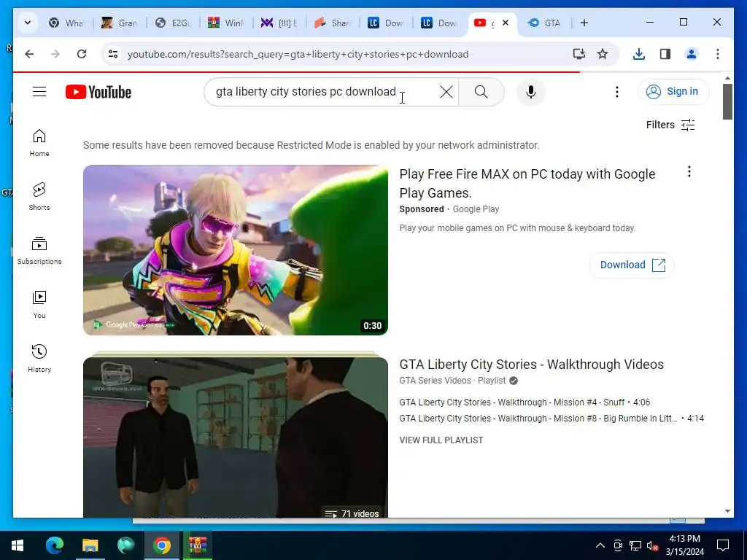View site information icon in address bar
Image resolution: width=747 pixels, height=560 pixels.
(x=113, y=54)
